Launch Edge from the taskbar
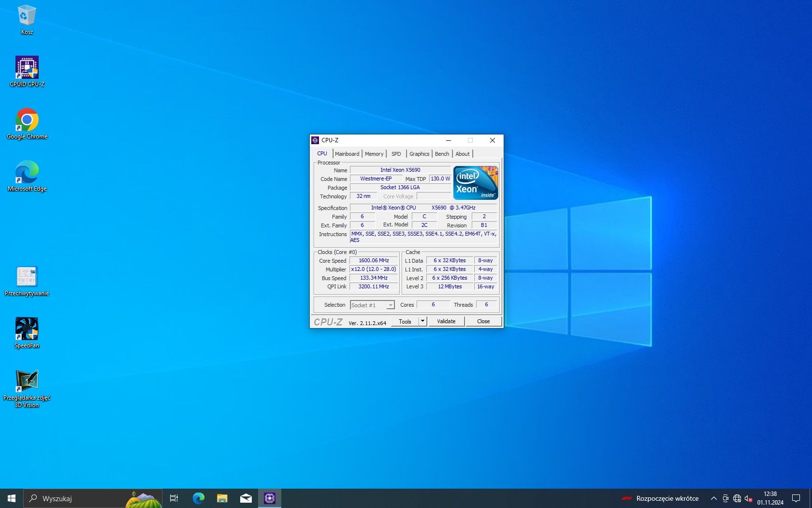Viewport: 812px width, 508px height. coord(199,498)
